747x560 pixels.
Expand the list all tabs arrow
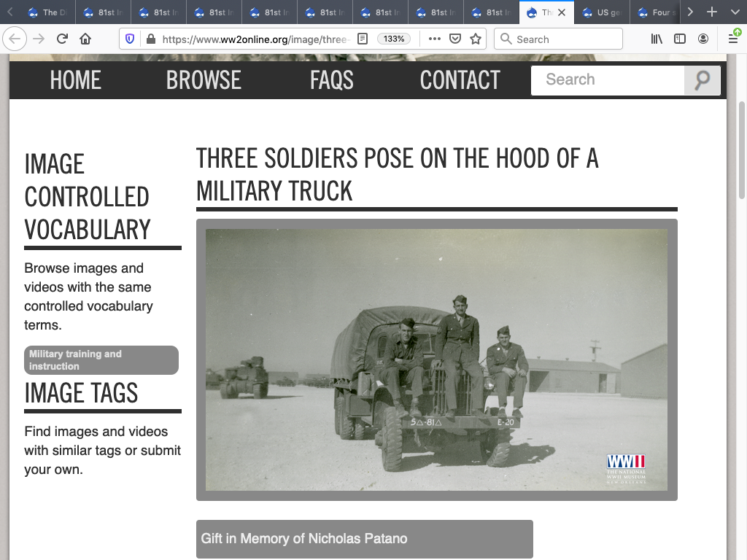click(690, 12)
